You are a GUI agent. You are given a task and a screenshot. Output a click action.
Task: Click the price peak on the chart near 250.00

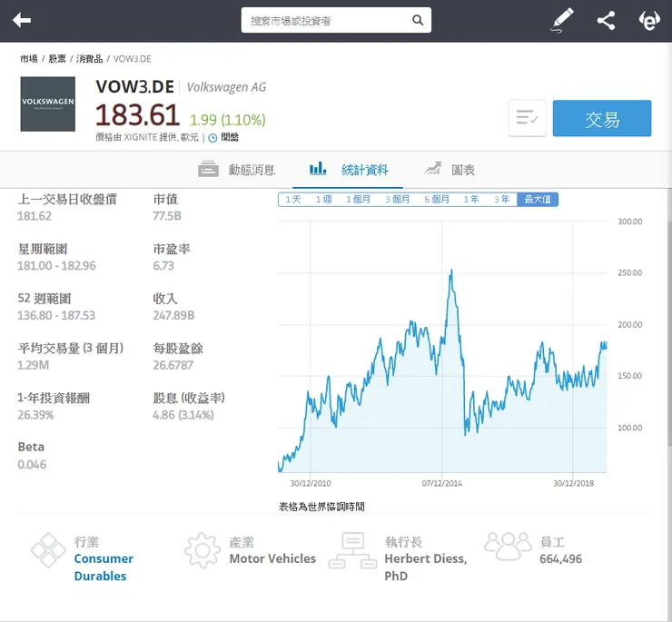451,271
